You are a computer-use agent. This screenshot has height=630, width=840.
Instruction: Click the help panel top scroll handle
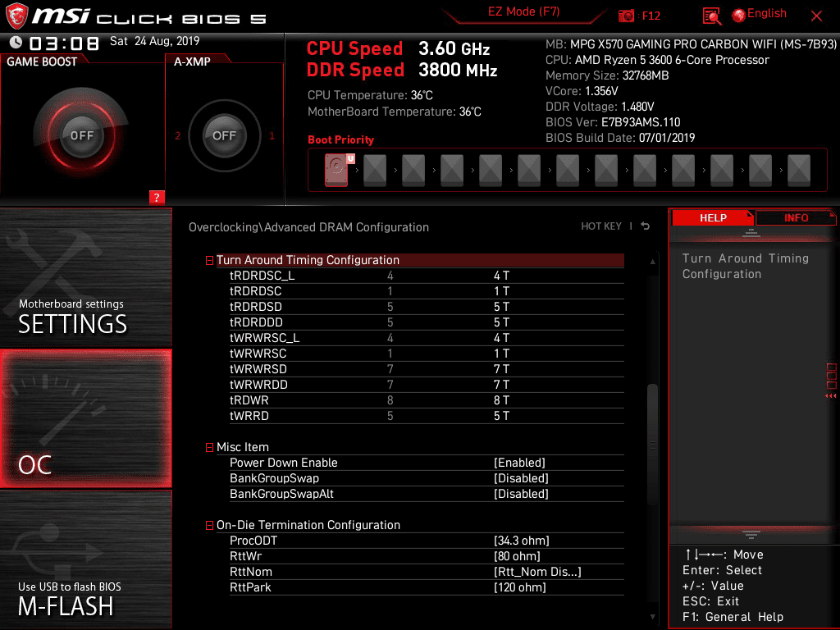pos(751,233)
